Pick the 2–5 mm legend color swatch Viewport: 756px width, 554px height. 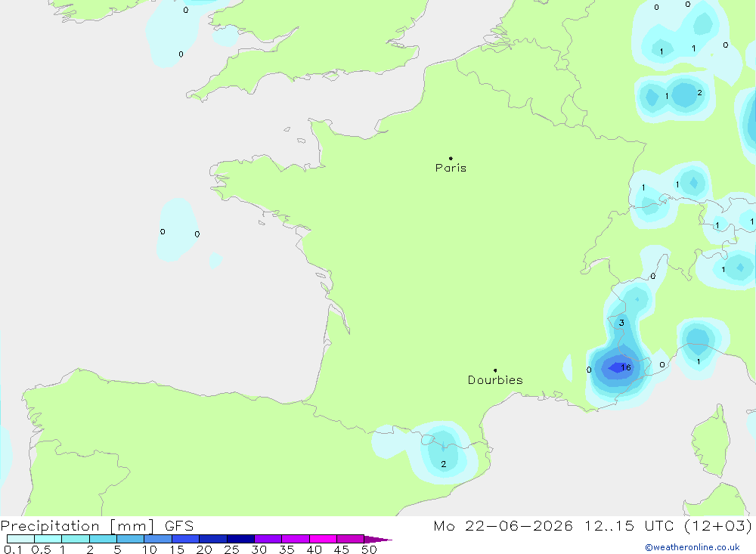[103, 539]
